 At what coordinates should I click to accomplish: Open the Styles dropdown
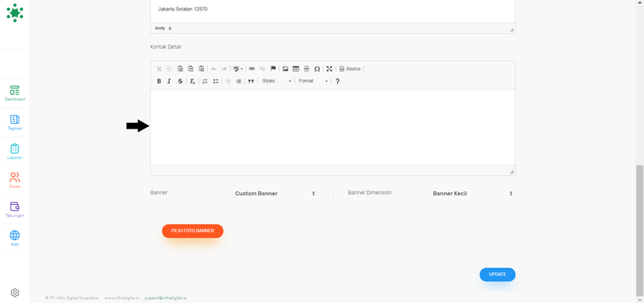click(x=276, y=81)
